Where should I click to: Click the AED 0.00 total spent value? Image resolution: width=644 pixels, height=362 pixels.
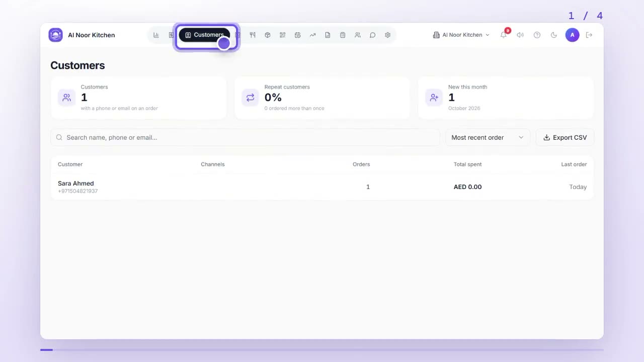(468, 187)
